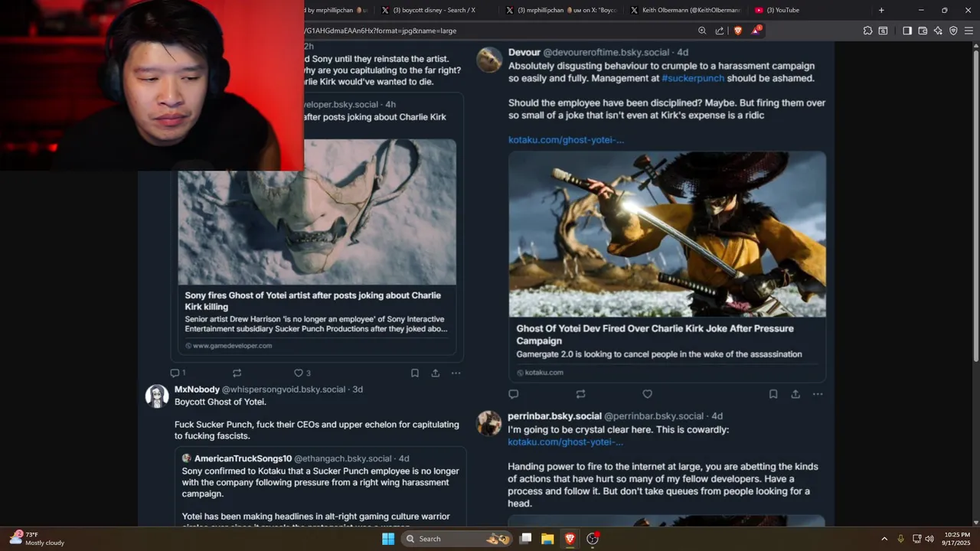Click the microphone tray icon

coord(900,539)
